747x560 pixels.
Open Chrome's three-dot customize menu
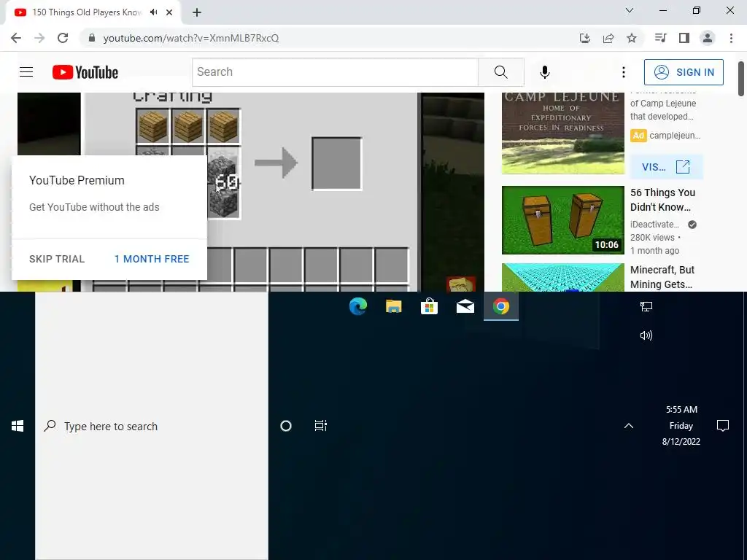tap(731, 38)
